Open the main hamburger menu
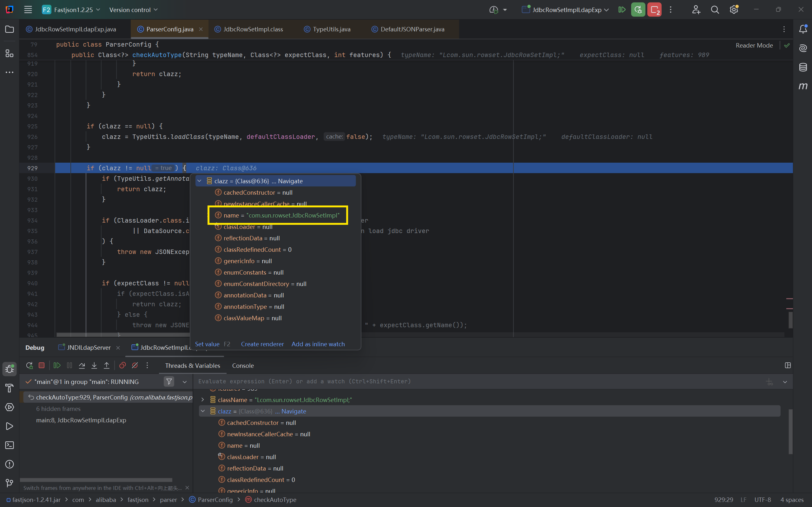This screenshot has height=507, width=812. point(28,10)
